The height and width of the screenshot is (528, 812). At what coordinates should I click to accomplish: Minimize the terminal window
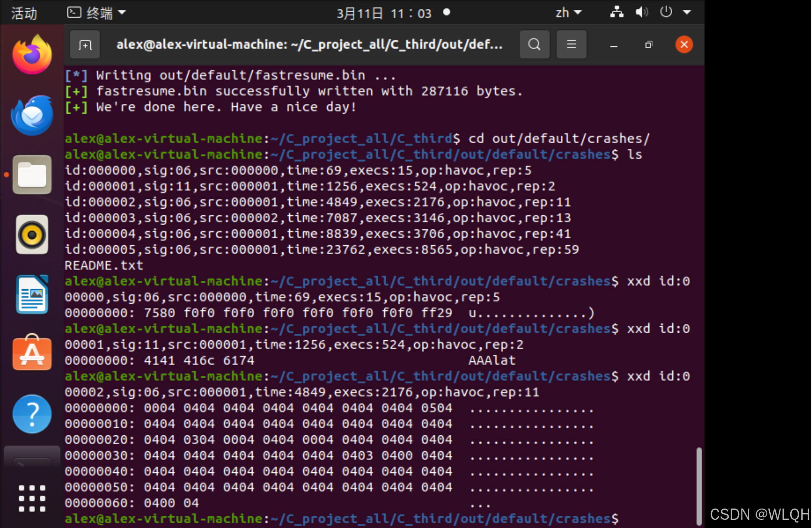(x=614, y=45)
